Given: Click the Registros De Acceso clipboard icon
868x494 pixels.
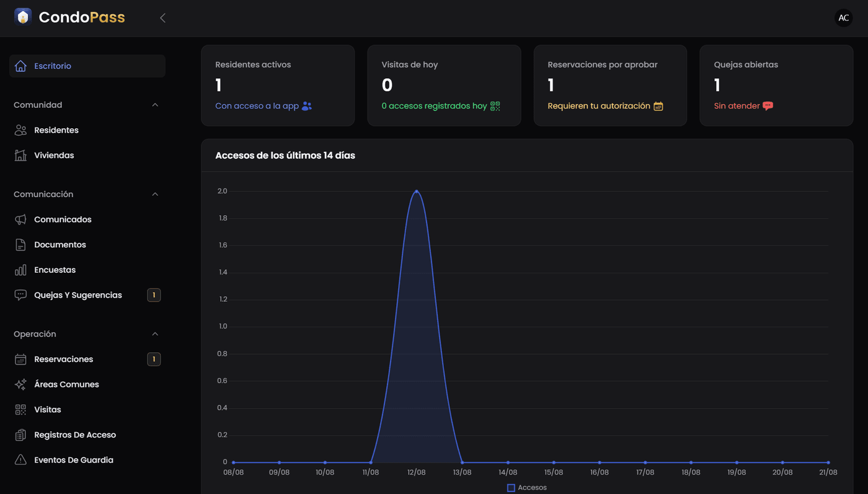Looking at the screenshot, I should tap(20, 435).
